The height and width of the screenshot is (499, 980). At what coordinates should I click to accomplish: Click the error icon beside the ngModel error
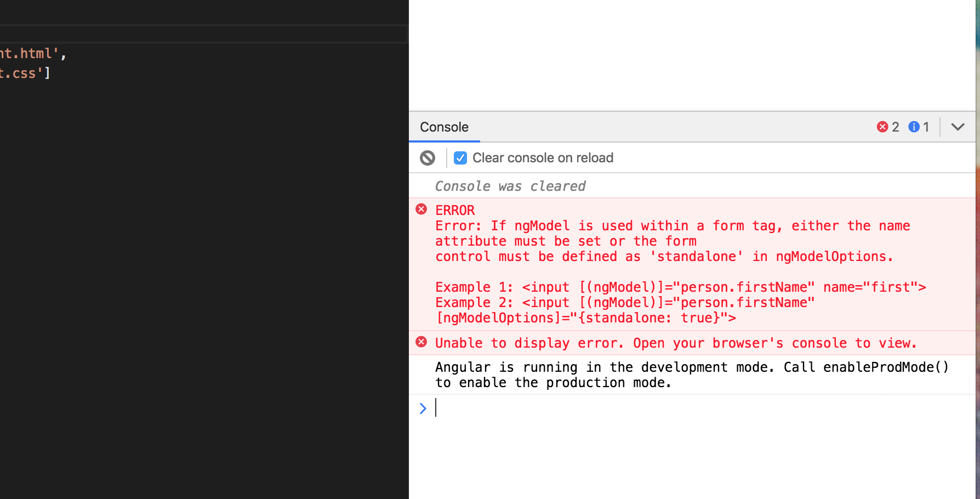pyautogui.click(x=421, y=209)
